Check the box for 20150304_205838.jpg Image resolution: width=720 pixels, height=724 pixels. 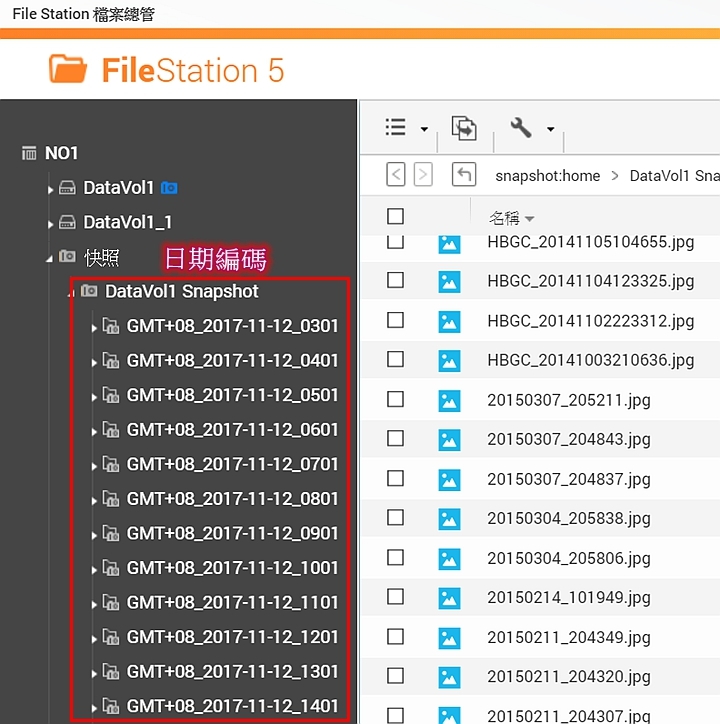click(395, 518)
